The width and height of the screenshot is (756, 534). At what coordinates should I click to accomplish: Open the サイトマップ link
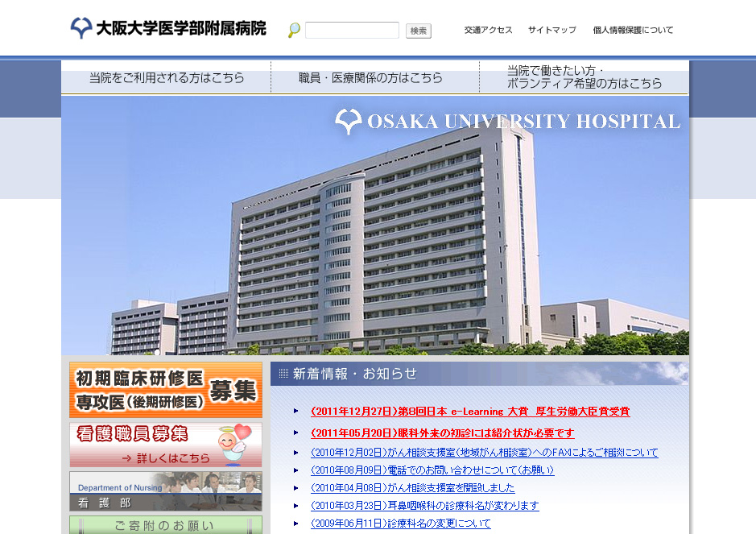(552, 31)
